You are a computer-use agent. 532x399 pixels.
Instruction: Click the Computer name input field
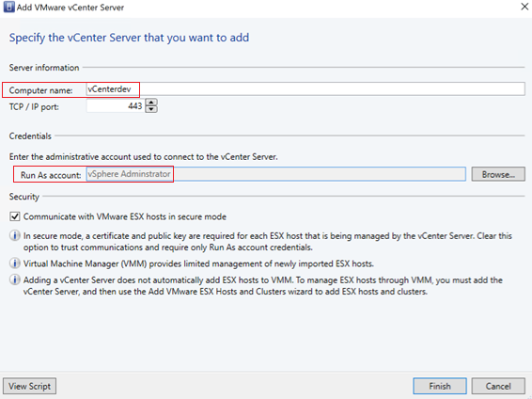pyautogui.click(x=305, y=89)
